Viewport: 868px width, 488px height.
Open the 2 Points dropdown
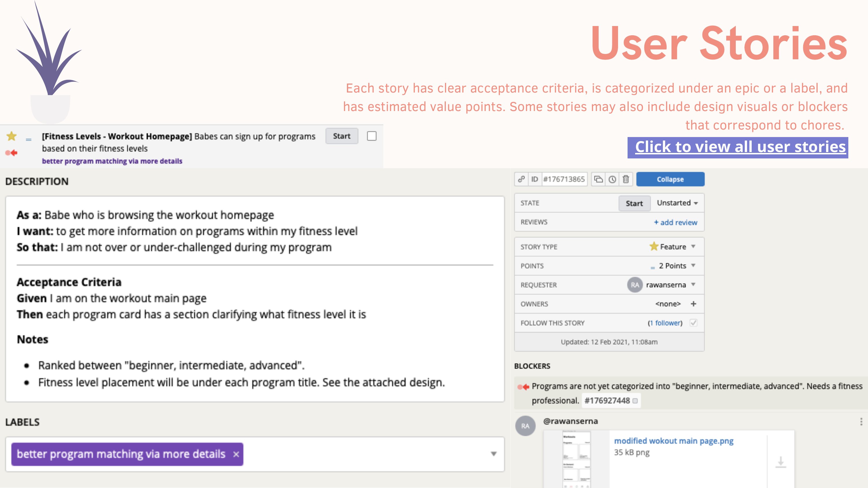click(x=693, y=266)
